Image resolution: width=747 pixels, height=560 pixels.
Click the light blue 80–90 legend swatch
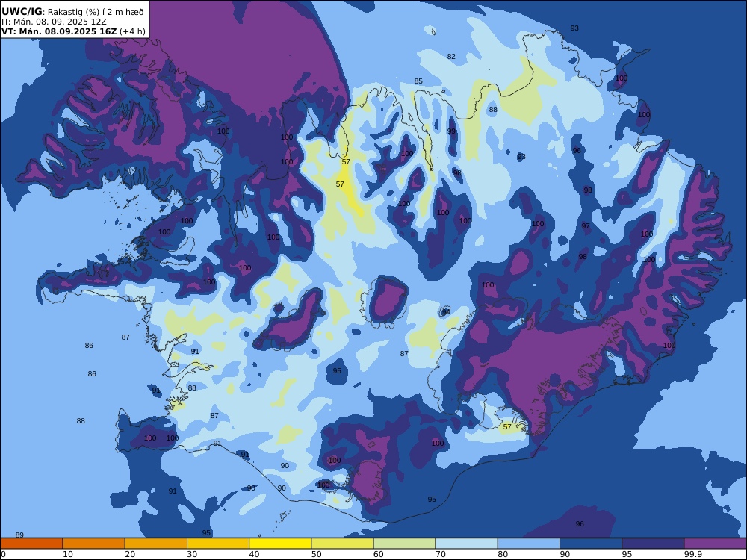[529, 544]
